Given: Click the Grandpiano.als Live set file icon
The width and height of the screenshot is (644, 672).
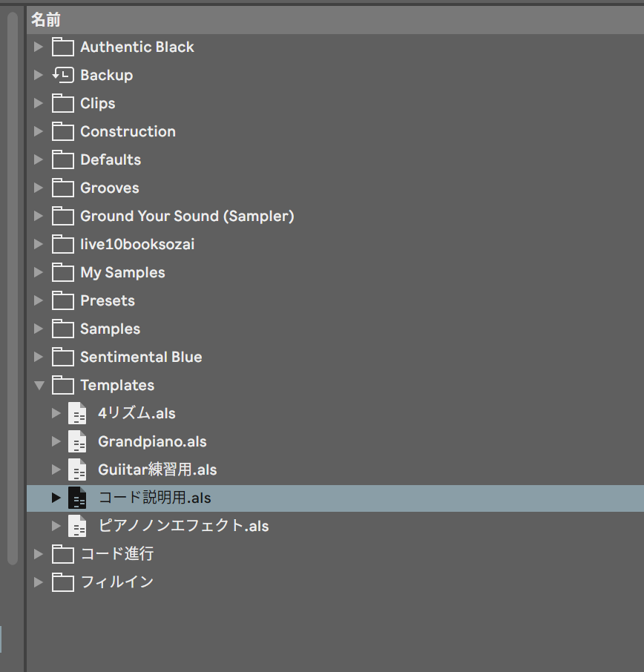Looking at the screenshot, I should [x=77, y=441].
